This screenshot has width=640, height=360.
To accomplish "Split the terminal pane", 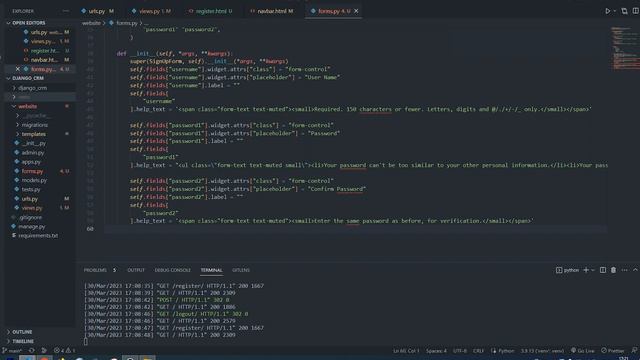I will pyautogui.click(x=602, y=270).
